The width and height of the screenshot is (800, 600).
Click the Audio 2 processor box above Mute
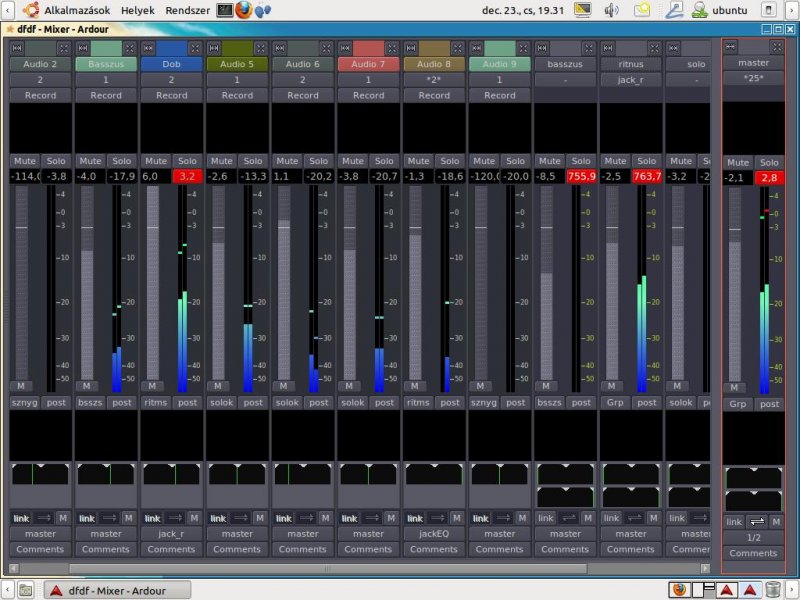click(40, 128)
